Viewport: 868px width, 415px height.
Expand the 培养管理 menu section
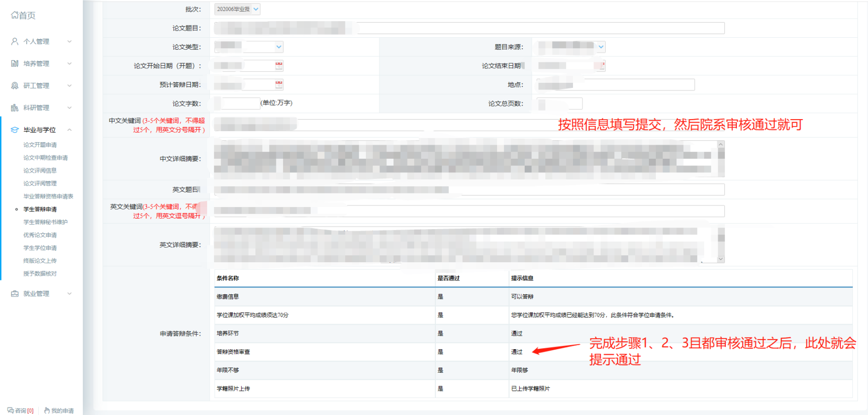[69, 64]
